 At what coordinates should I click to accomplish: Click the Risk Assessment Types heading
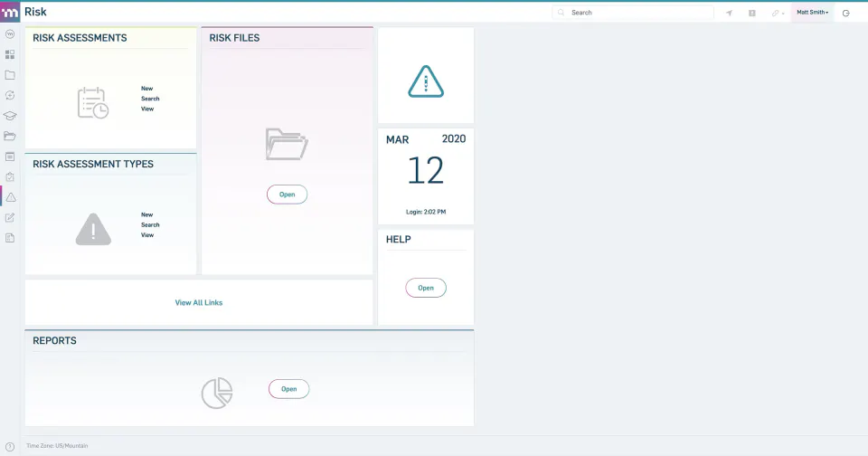click(93, 164)
